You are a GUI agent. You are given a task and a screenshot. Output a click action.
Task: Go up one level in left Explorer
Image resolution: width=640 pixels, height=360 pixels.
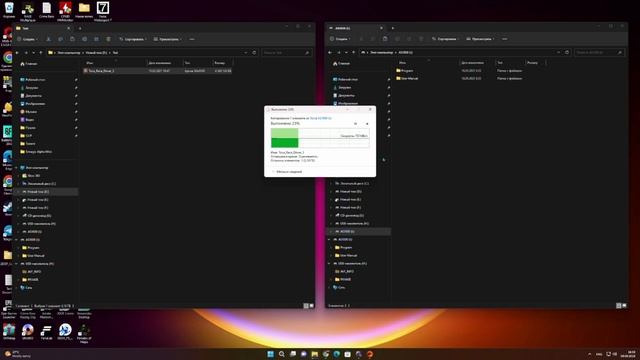[41, 53]
